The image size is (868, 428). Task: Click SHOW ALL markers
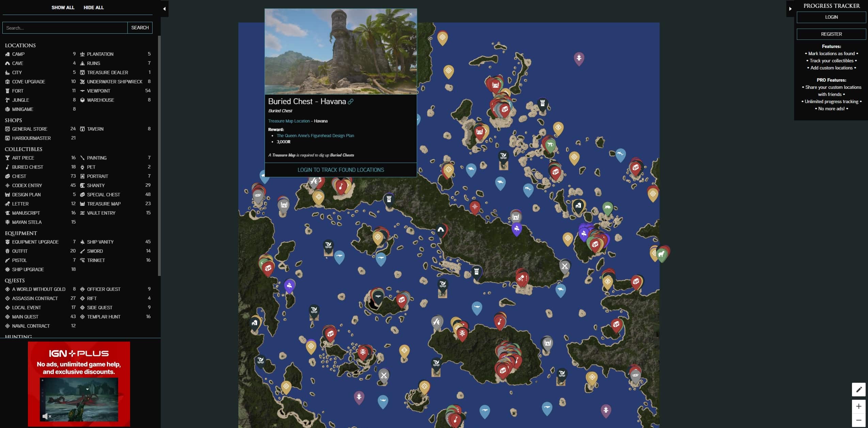pyautogui.click(x=63, y=7)
